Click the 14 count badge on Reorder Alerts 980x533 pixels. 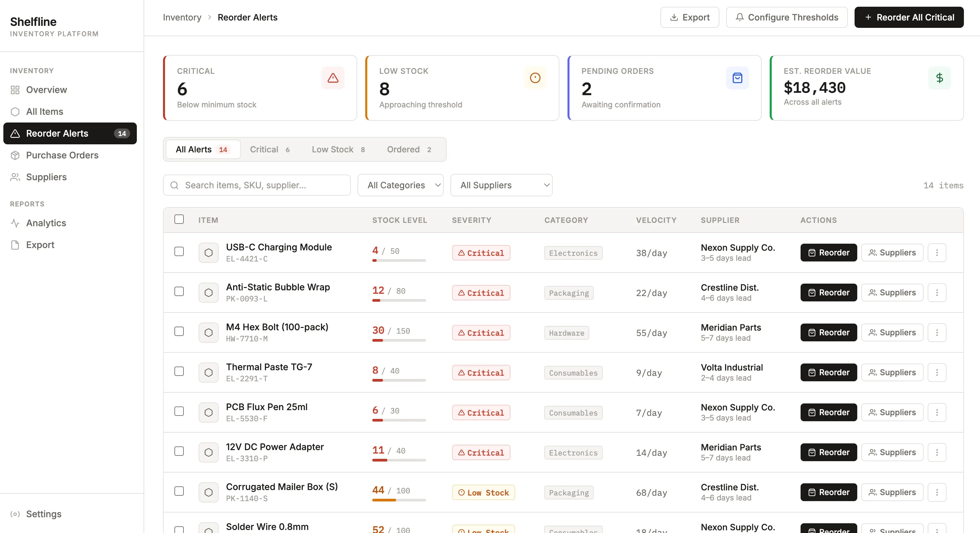coord(122,134)
